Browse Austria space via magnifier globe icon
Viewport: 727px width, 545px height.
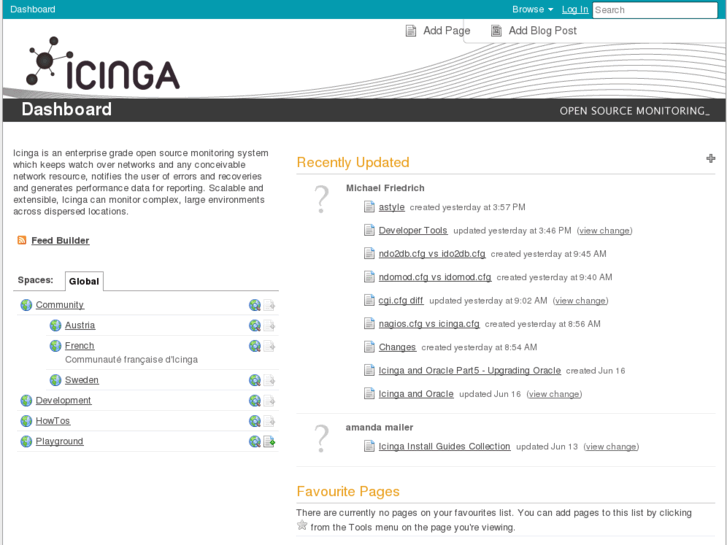click(x=255, y=326)
